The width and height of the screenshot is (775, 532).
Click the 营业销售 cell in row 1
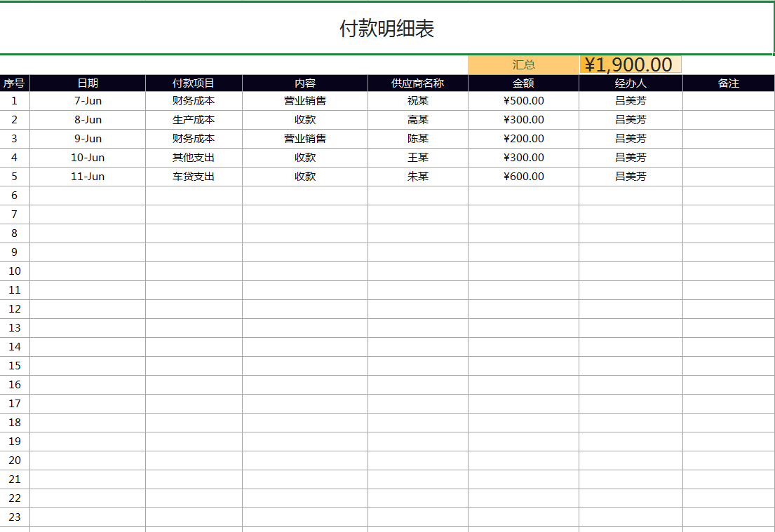coord(304,100)
